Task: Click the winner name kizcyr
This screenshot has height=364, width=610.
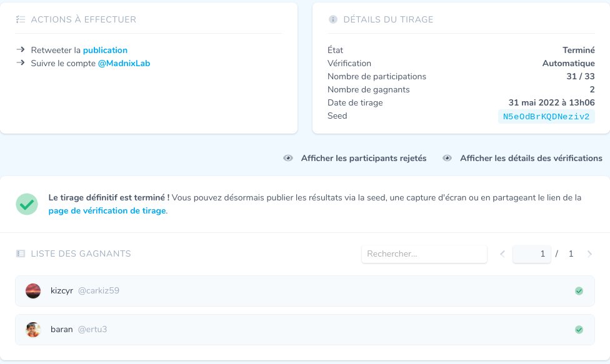Action: 62,290
